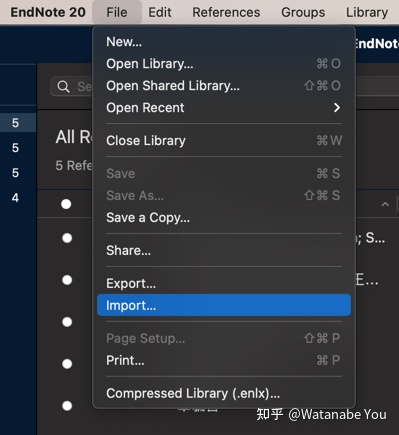Select Open Library... menu entry
This screenshot has width=399, height=435.
coord(224,64)
